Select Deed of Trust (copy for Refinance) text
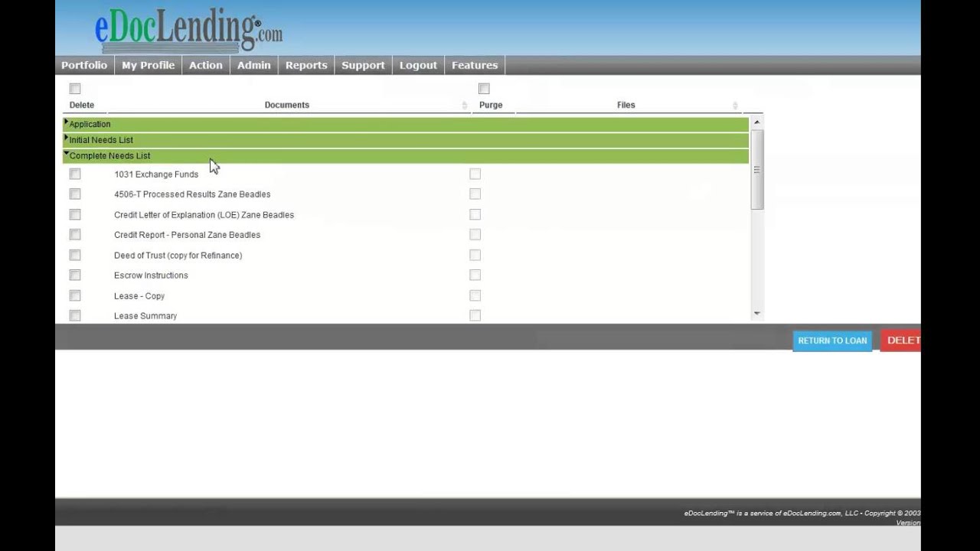The width and height of the screenshot is (980, 551). point(178,256)
